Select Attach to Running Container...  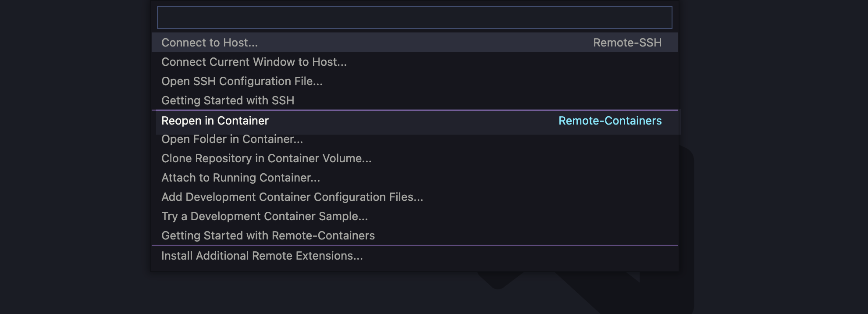[414, 178]
